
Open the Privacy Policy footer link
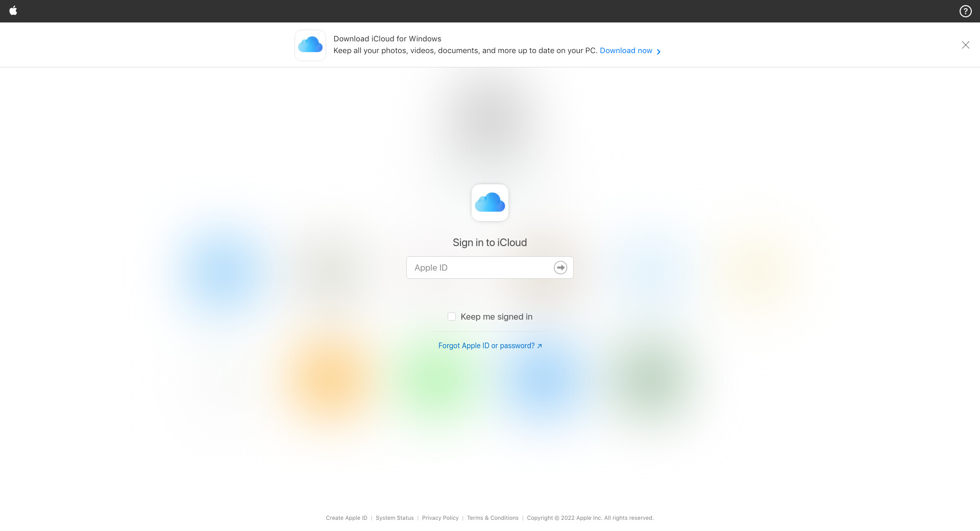[440, 518]
